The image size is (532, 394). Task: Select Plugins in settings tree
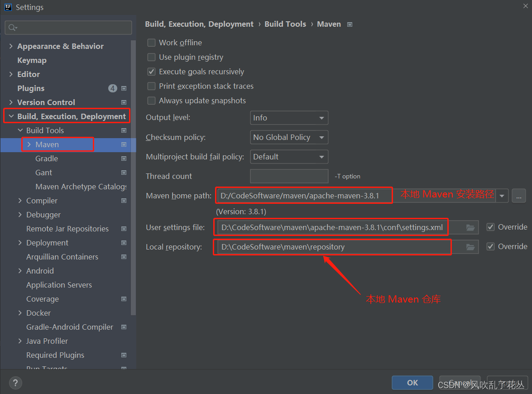[x=31, y=89]
